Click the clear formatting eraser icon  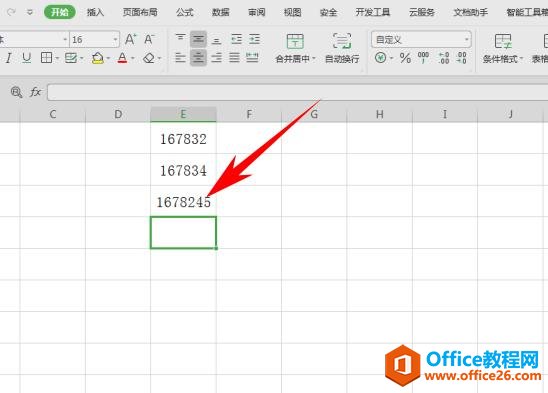click(x=149, y=58)
